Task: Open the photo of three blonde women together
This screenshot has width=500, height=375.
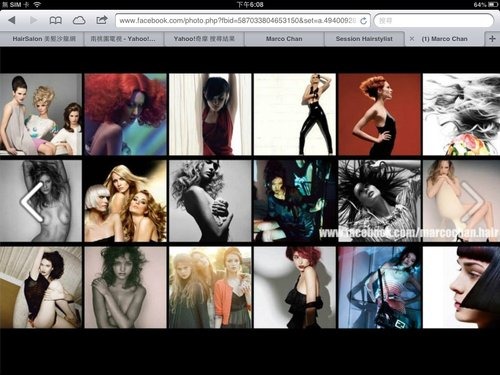Action: [125, 201]
